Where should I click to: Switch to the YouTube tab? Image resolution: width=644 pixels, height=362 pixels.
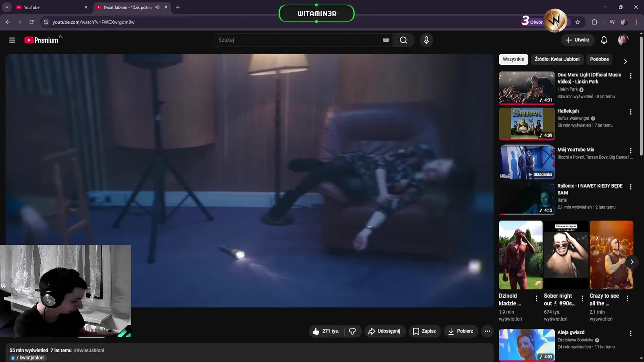tap(51, 7)
